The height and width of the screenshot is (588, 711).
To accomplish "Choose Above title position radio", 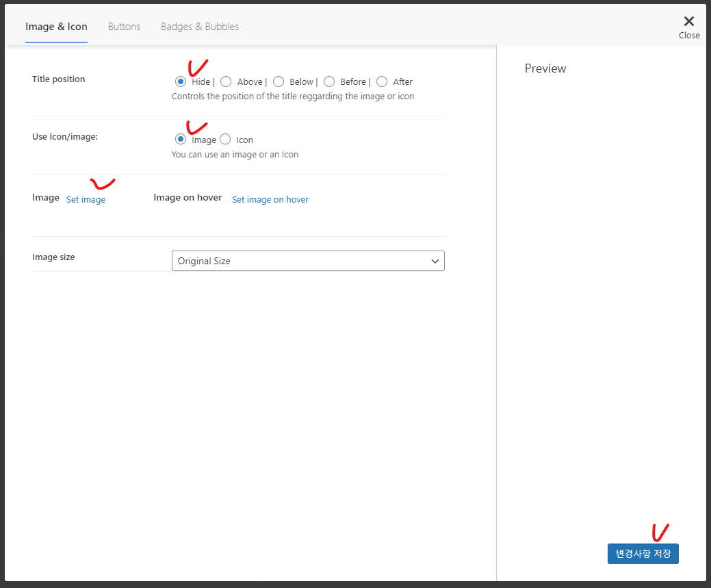I will [226, 81].
